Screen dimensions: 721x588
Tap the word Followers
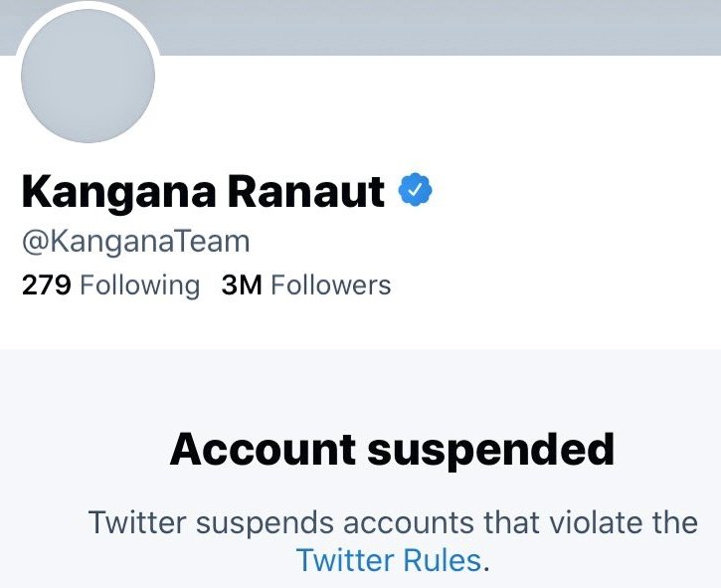click(331, 285)
